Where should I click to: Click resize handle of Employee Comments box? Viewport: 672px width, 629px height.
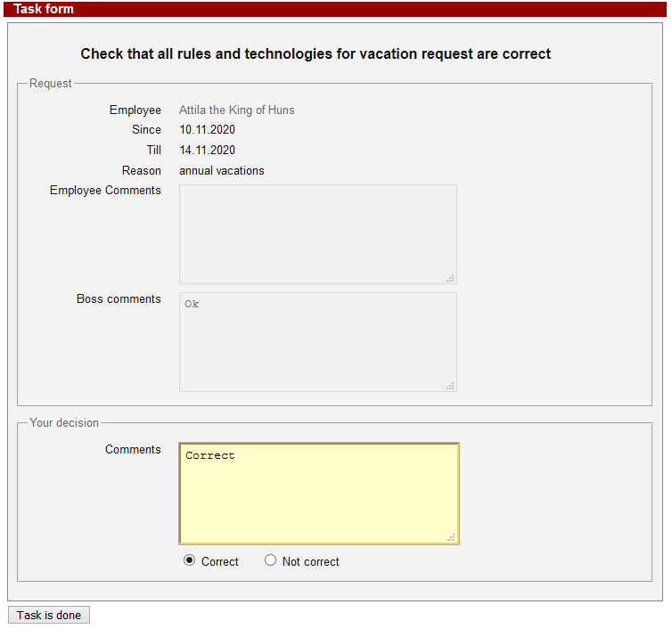coord(451,278)
